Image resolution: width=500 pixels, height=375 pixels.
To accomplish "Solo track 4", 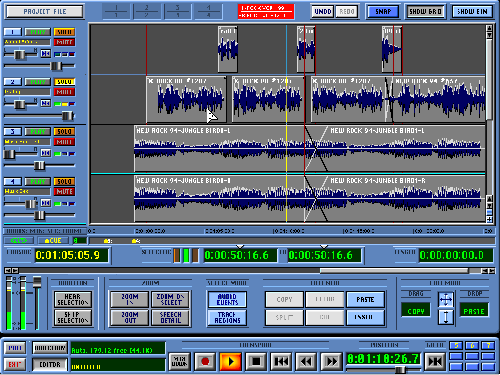I will coord(64,182).
